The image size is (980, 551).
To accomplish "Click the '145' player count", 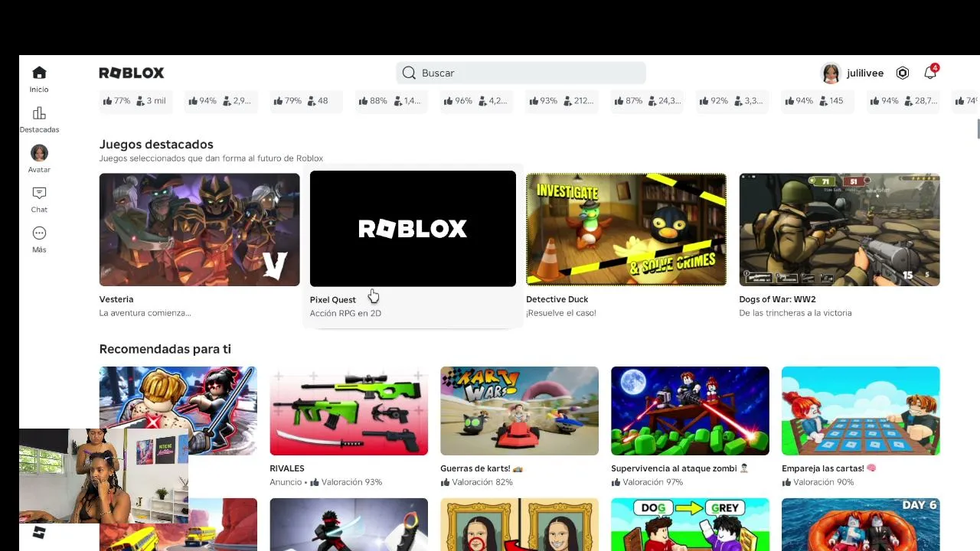I will (x=831, y=101).
